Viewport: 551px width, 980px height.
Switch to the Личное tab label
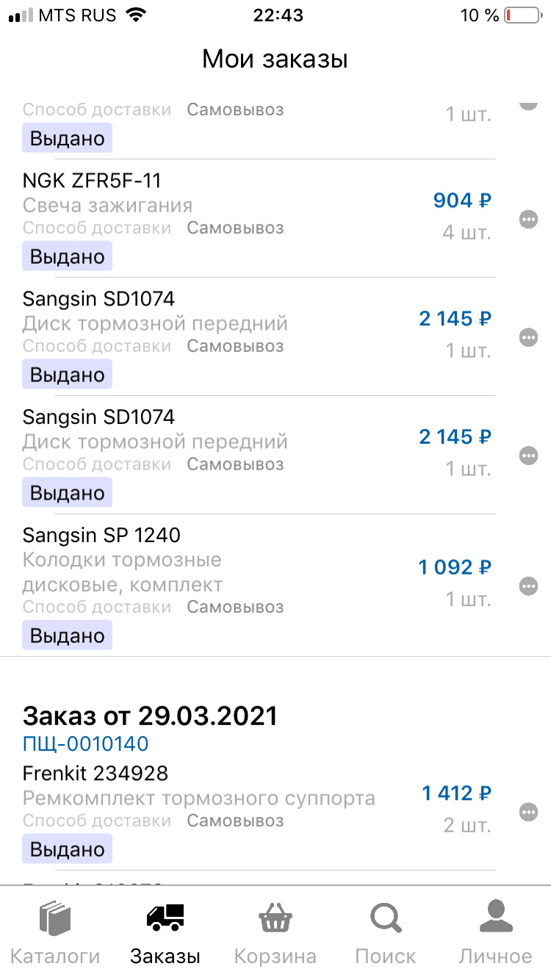495,956
